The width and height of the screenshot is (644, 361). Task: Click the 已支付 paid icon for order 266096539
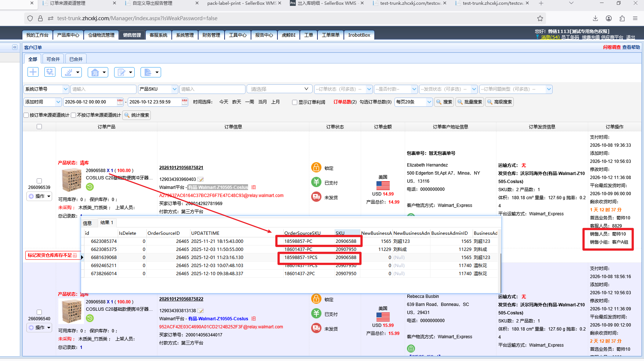(x=316, y=182)
